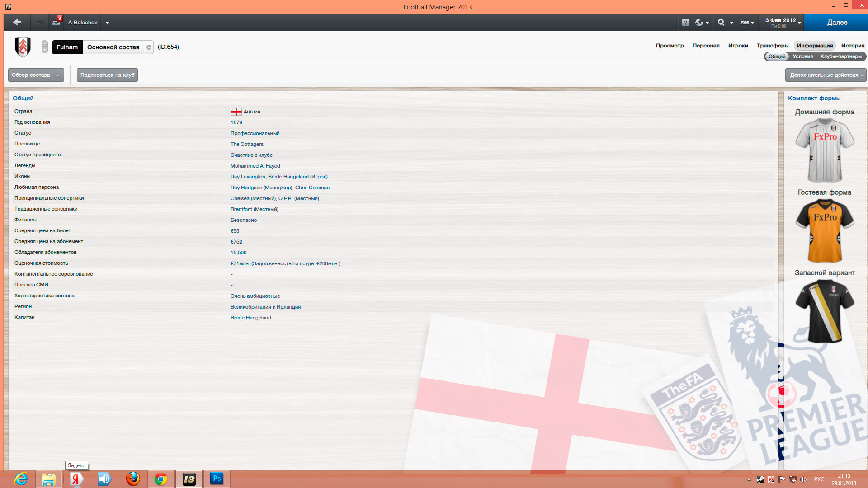Click the Fulham club crest
The image size is (868, 488).
23,47
